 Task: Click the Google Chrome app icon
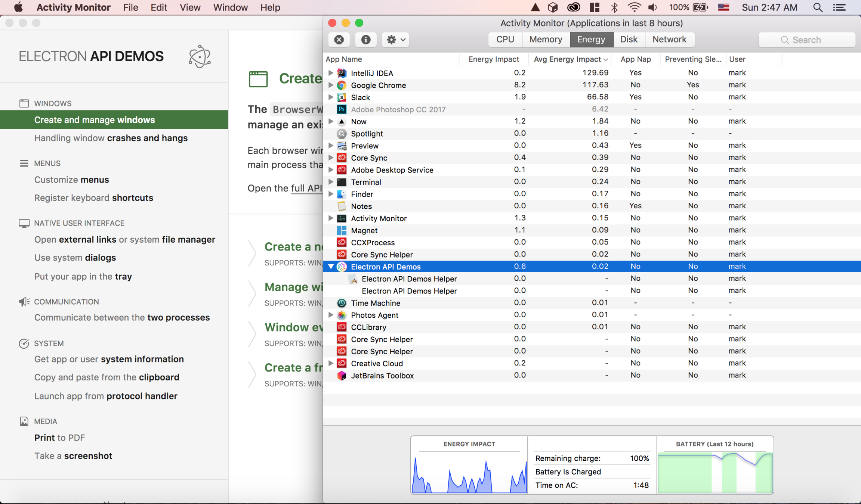tap(342, 85)
